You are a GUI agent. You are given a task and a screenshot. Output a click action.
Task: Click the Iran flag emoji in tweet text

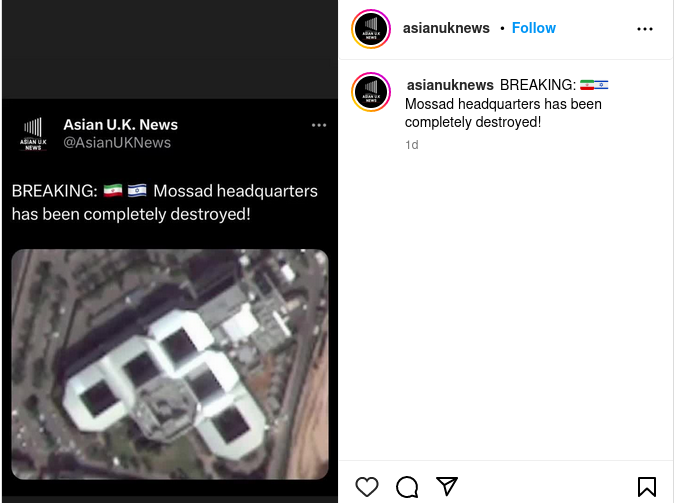(x=113, y=190)
